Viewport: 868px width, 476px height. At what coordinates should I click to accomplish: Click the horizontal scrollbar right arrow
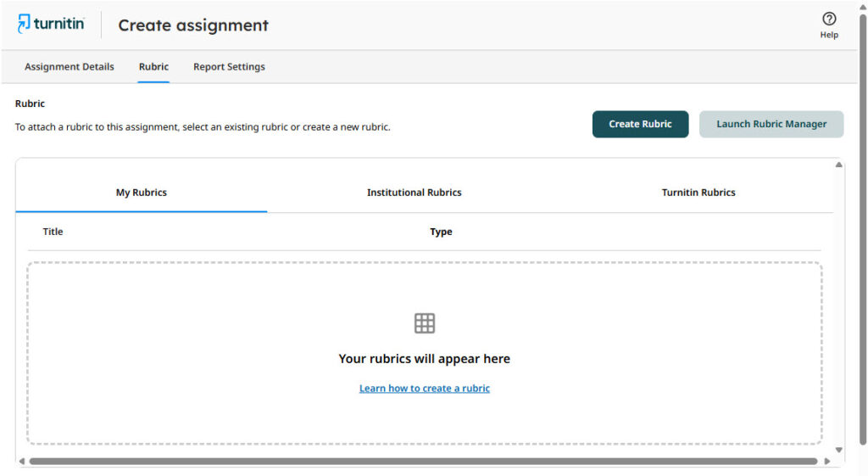[x=826, y=462]
